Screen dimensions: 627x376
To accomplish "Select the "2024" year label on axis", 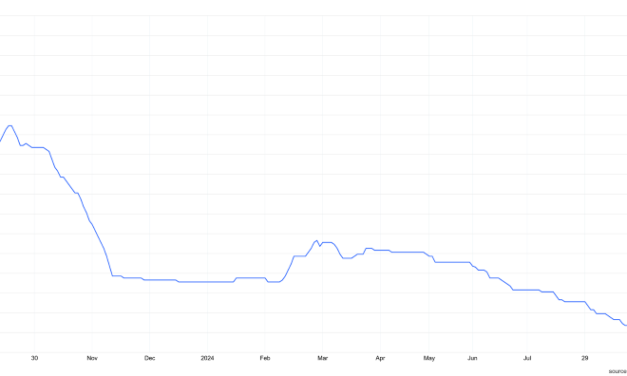I will point(207,358).
